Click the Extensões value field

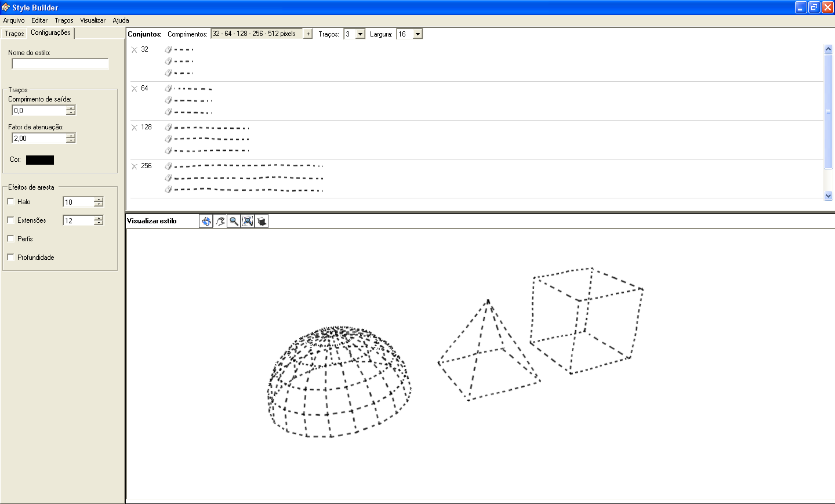click(x=78, y=220)
